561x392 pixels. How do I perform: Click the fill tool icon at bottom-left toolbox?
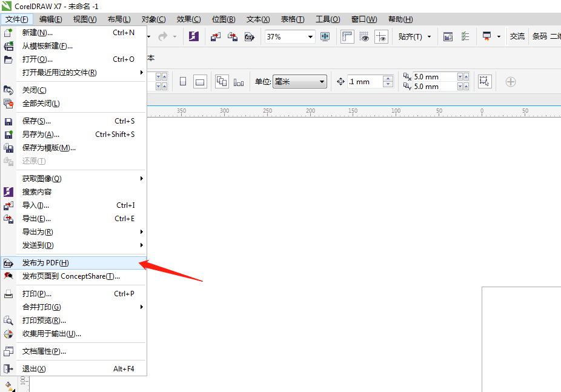[8, 387]
